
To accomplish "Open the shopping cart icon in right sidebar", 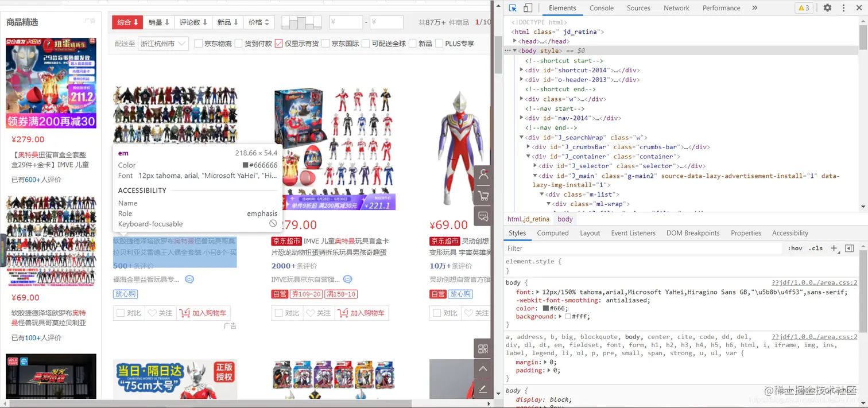I will 483,195.
